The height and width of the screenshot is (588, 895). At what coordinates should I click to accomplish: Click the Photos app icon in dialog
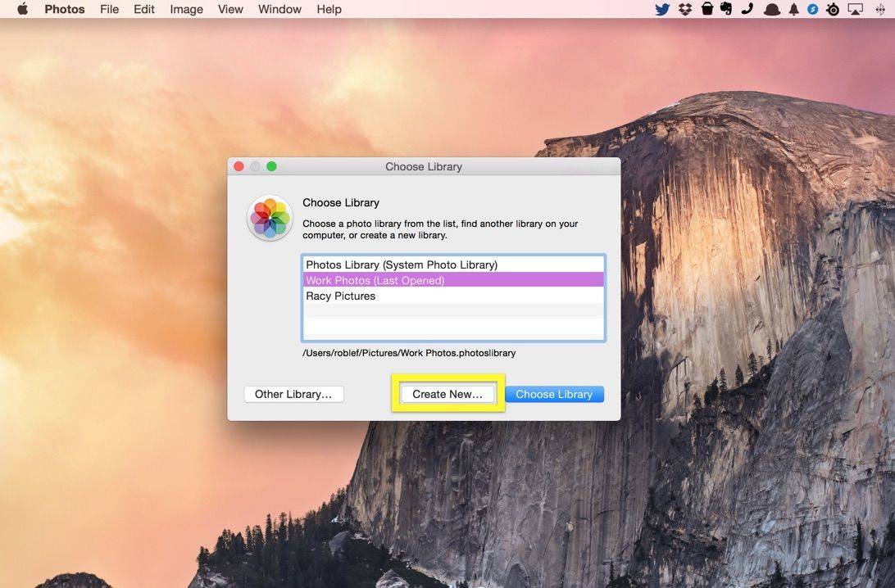(x=270, y=218)
